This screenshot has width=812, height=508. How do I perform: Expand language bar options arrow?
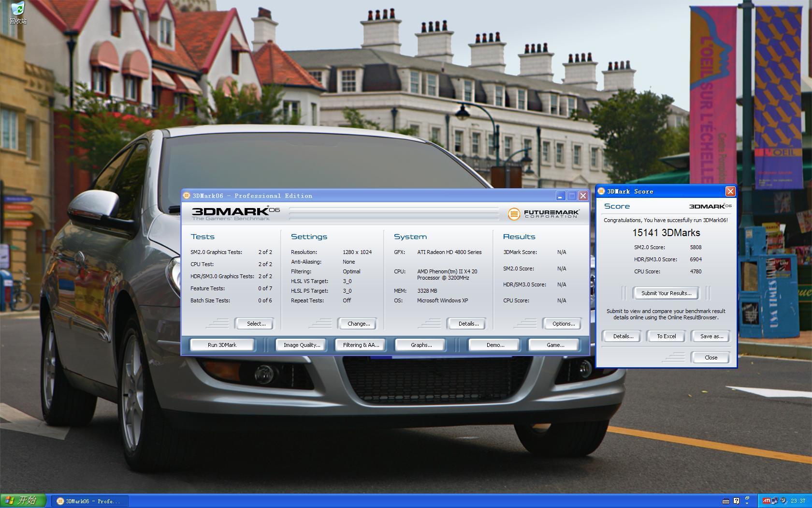747,503
